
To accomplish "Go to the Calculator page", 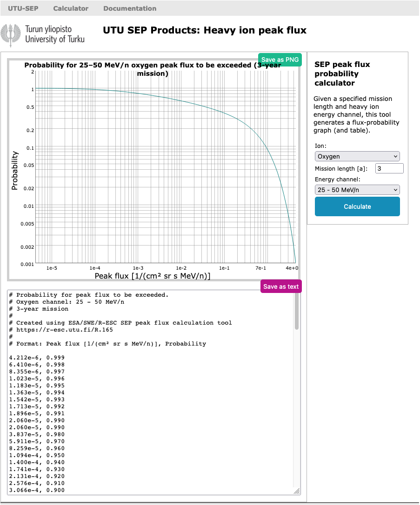I will [x=71, y=8].
